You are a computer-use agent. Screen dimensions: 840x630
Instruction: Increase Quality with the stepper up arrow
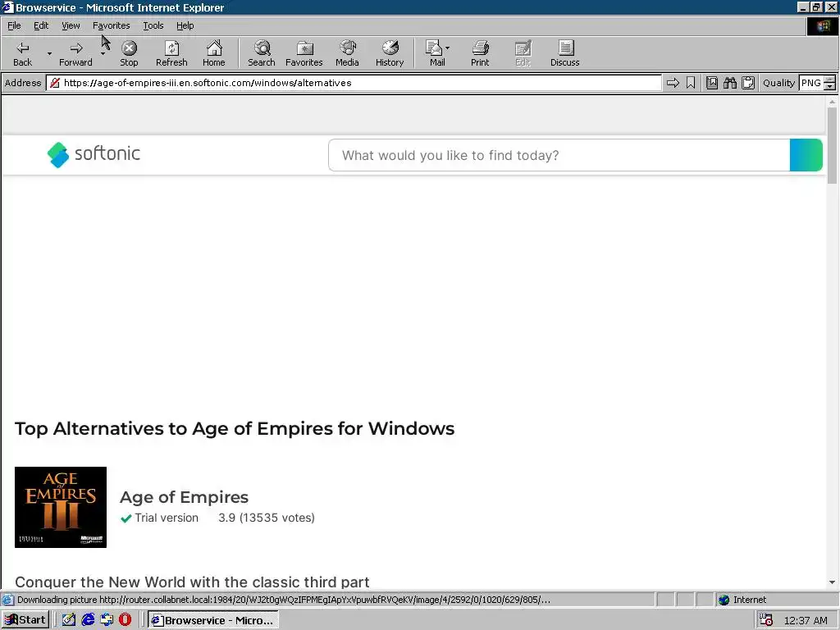830,80
